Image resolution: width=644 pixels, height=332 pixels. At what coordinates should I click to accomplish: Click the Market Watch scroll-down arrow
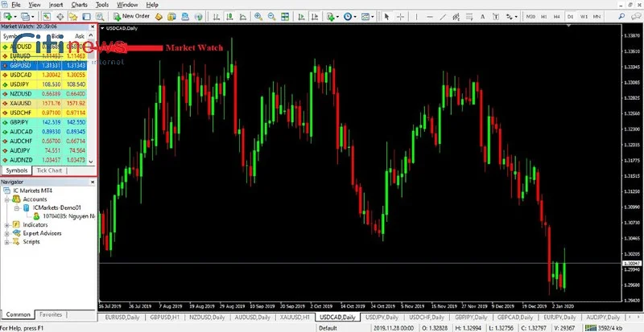pyautogui.click(x=91, y=162)
